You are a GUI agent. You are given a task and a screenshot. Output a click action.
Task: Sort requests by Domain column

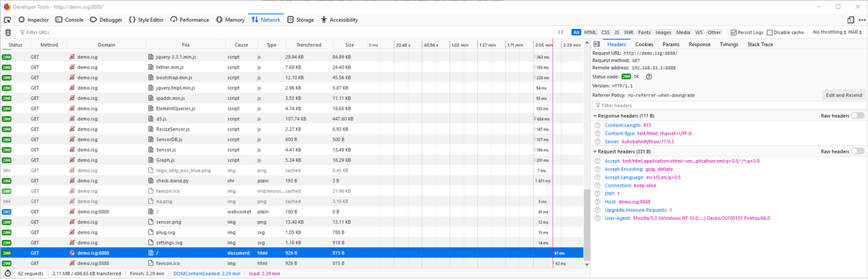tap(106, 45)
